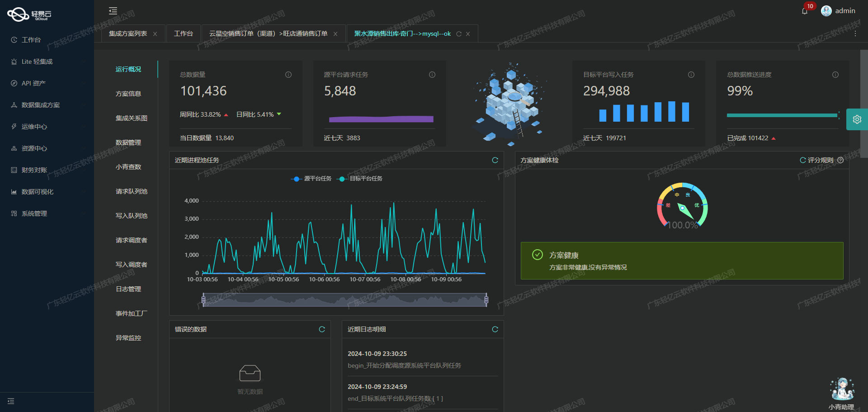The image size is (868, 412).
Task: Click the 系统管理 grid icon
Action: point(14,213)
